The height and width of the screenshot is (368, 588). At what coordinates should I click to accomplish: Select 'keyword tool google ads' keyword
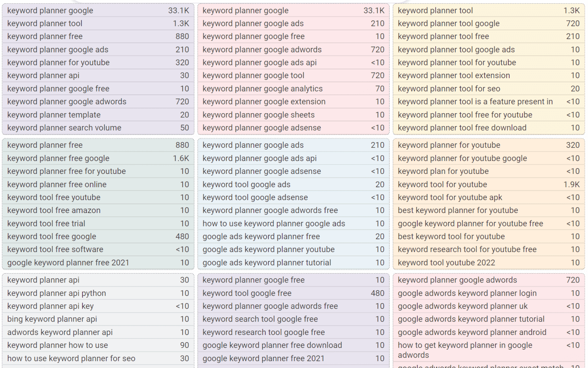click(x=247, y=184)
